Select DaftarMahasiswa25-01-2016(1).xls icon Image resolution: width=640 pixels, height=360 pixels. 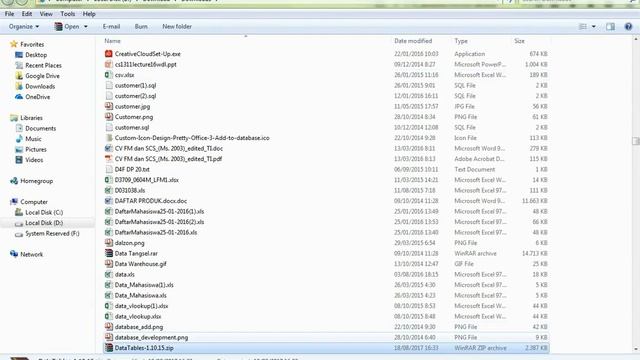coord(108,211)
